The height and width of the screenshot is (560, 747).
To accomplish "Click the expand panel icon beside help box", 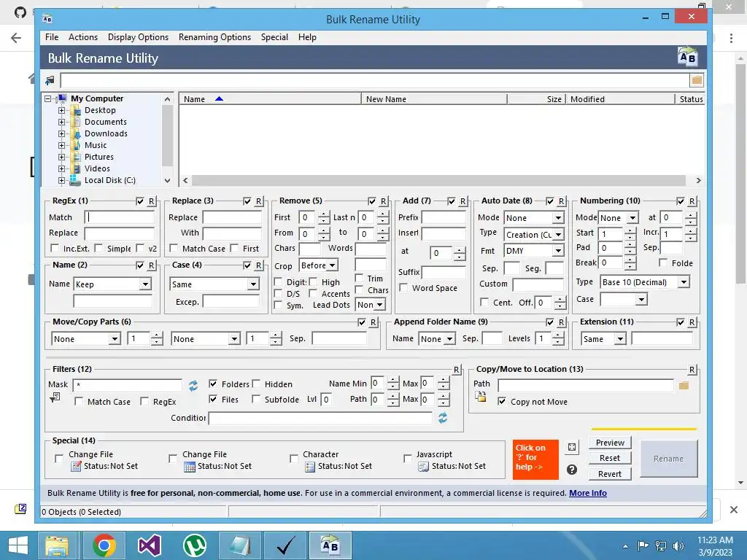I will (x=572, y=447).
